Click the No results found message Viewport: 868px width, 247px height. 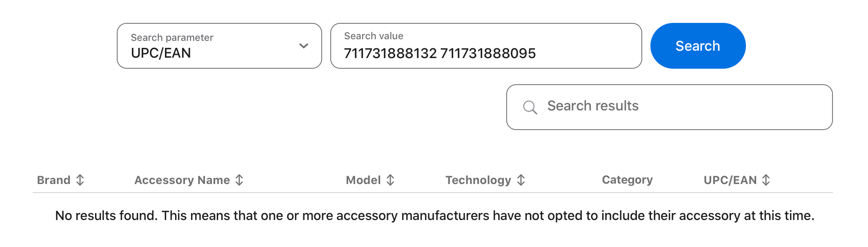[434, 216]
